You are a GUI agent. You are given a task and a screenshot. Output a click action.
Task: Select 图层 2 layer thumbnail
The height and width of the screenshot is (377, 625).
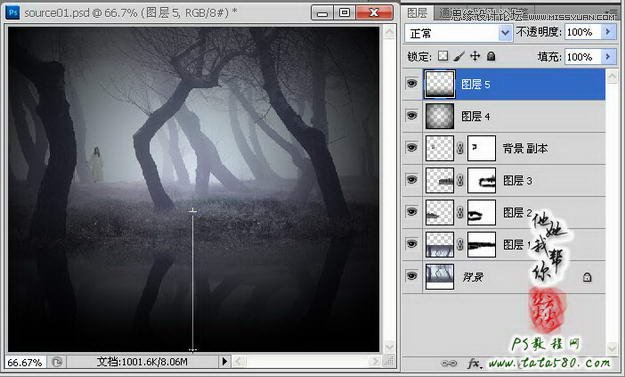440,212
